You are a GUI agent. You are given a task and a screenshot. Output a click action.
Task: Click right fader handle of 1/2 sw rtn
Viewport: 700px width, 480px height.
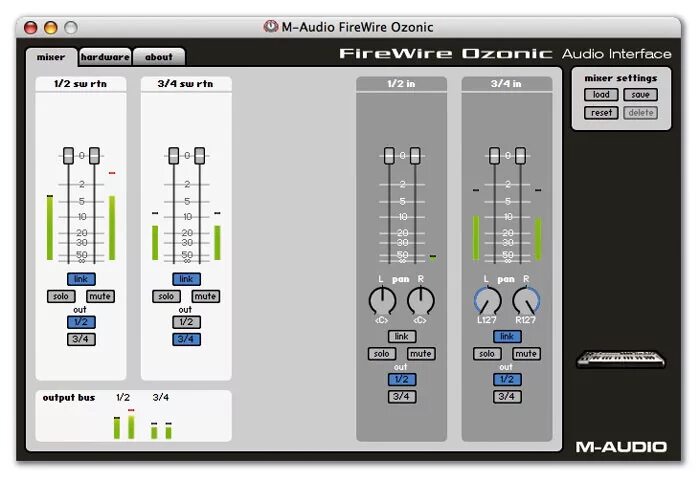click(x=94, y=156)
